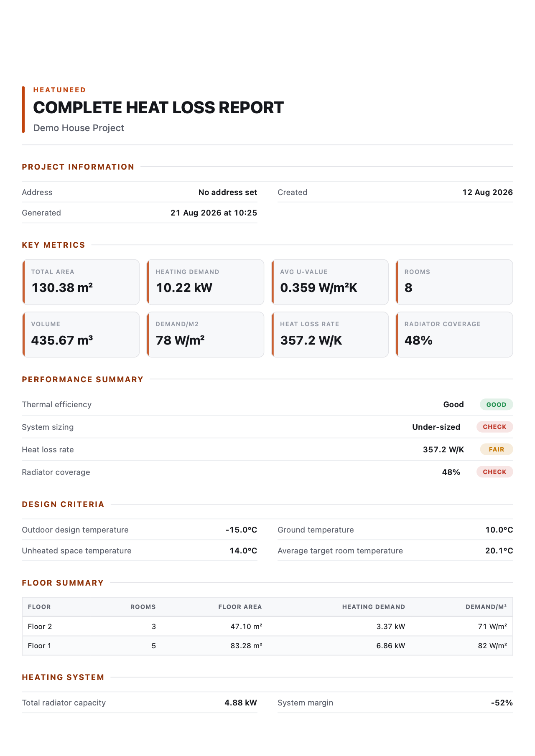Select the DESIGN CRITERIA section heading
This screenshot has width=535, height=756.
point(63,504)
